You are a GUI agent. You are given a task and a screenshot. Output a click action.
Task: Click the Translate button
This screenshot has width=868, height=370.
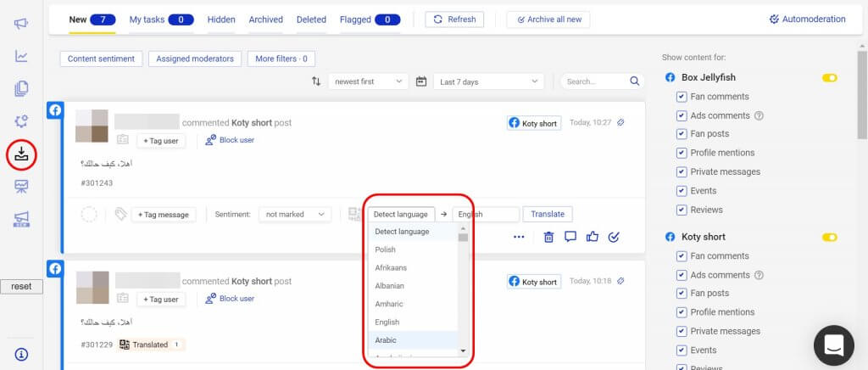point(547,215)
